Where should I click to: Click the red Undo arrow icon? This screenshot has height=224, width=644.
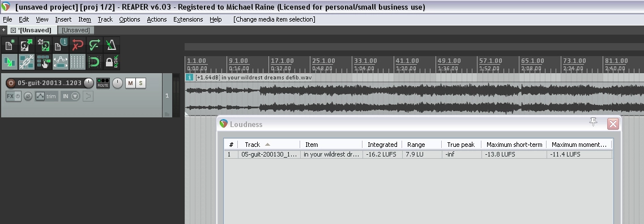click(77, 45)
